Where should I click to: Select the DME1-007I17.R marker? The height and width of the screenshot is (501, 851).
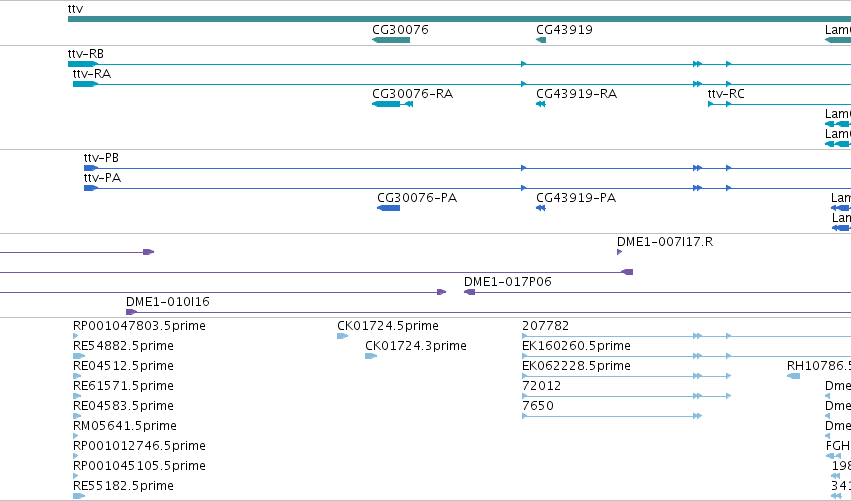pyautogui.click(x=619, y=252)
